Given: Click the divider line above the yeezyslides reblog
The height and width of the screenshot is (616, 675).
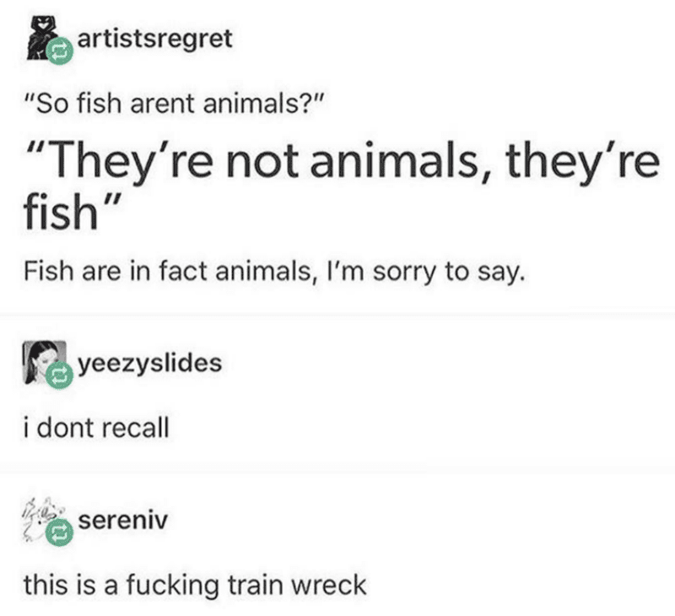Looking at the screenshot, I should point(337,315).
